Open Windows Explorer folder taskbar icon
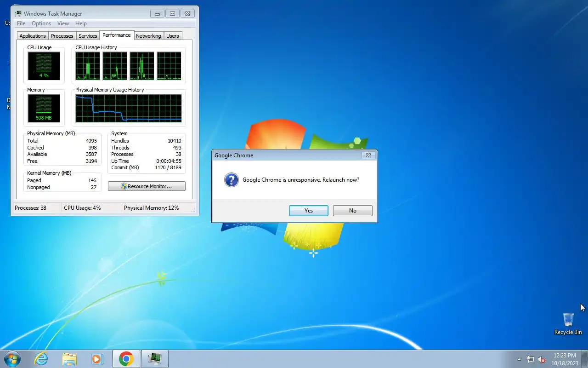Screen dimensions: 588x368 [x=69, y=359]
